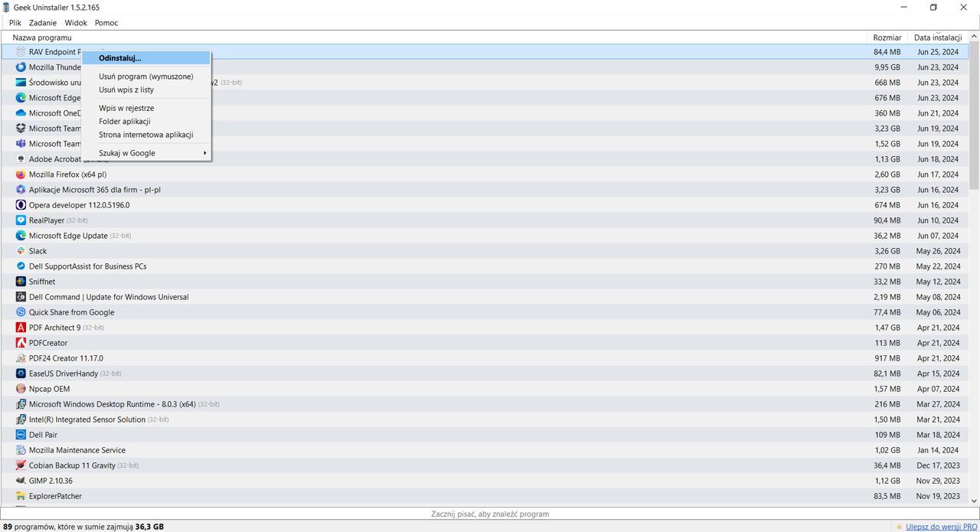Click the Slack icon
980x532 pixels.
(21, 251)
